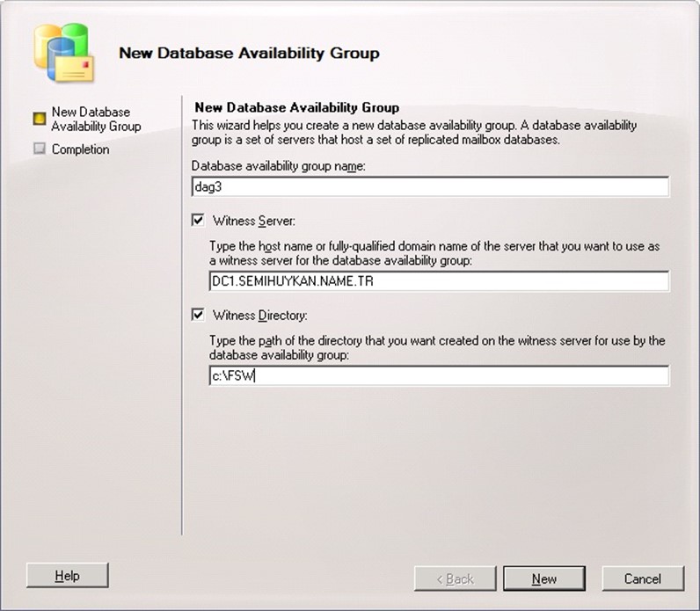The image size is (700, 611).
Task: Click the large wizard title in the header
Action: pos(249,54)
